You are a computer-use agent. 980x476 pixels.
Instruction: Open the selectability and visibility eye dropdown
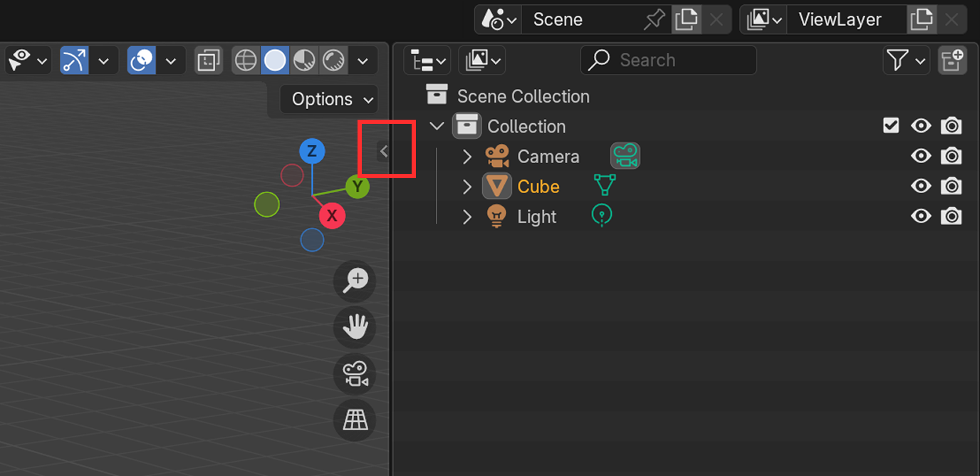tap(28, 61)
